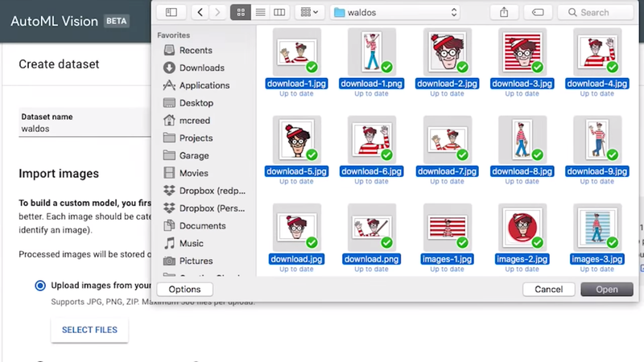Click the sync checkmark on download-5.jpg
The image size is (644, 362).
(312, 154)
